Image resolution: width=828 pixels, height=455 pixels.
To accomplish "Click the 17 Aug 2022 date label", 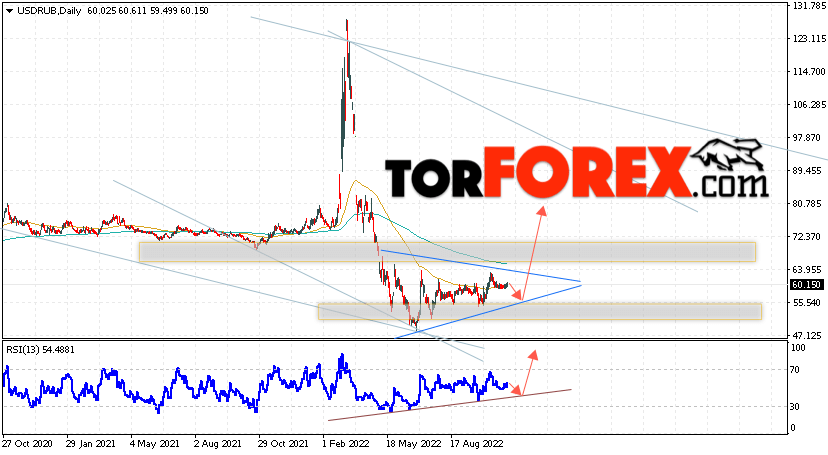I will point(477,444).
